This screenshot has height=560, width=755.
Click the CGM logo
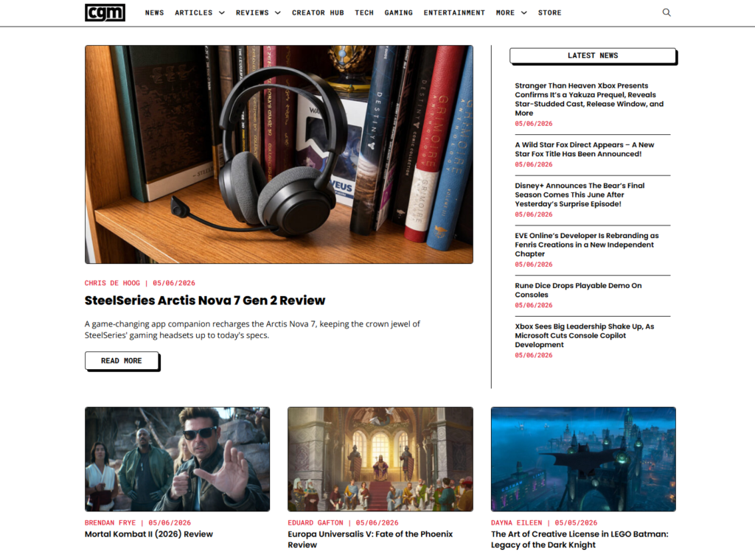click(105, 13)
